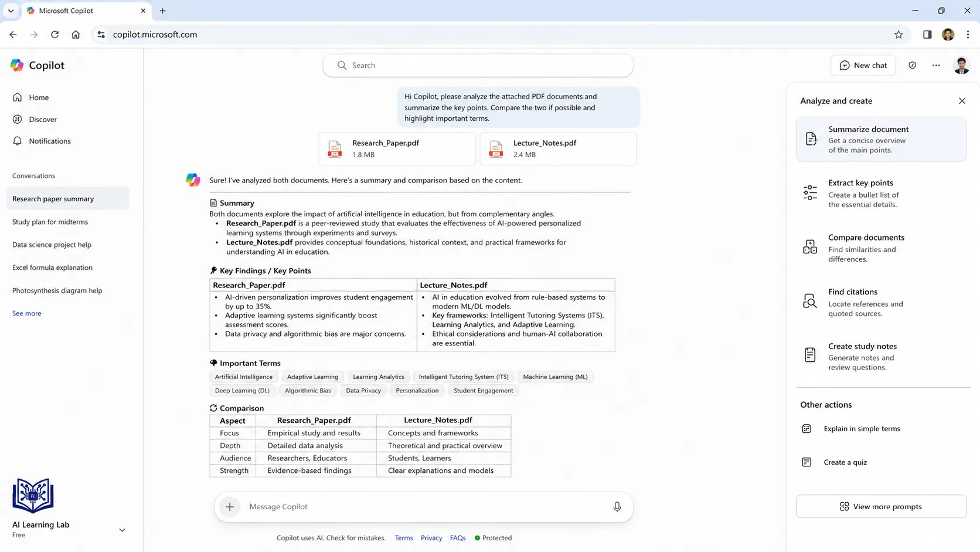This screenshot has height=552, width=980.
Task: Select Intelligent Tutoring System (ITS) chip
Action: pos(464,377)
